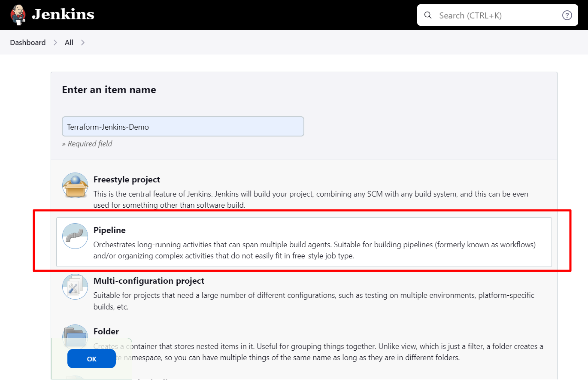Focus the Search (CTRL+K) field
Screen dimensions: 588x382
497,15
